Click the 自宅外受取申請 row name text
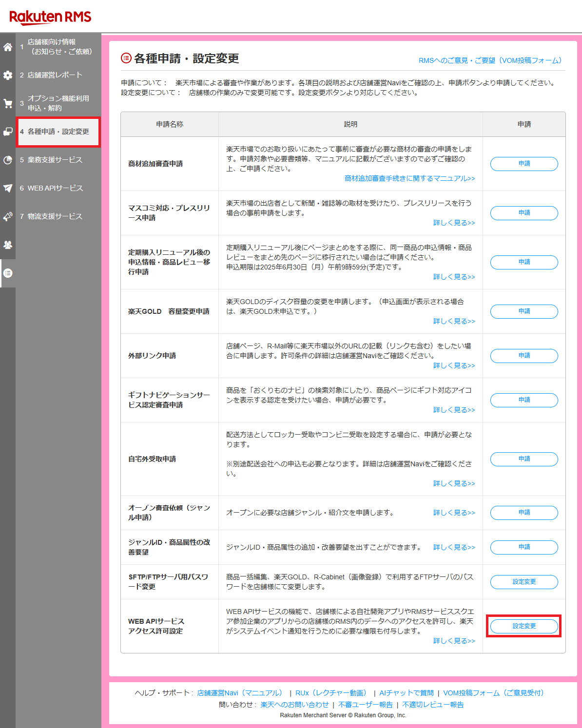The width and height of the screenshot is (582, 728). point(152,459)
